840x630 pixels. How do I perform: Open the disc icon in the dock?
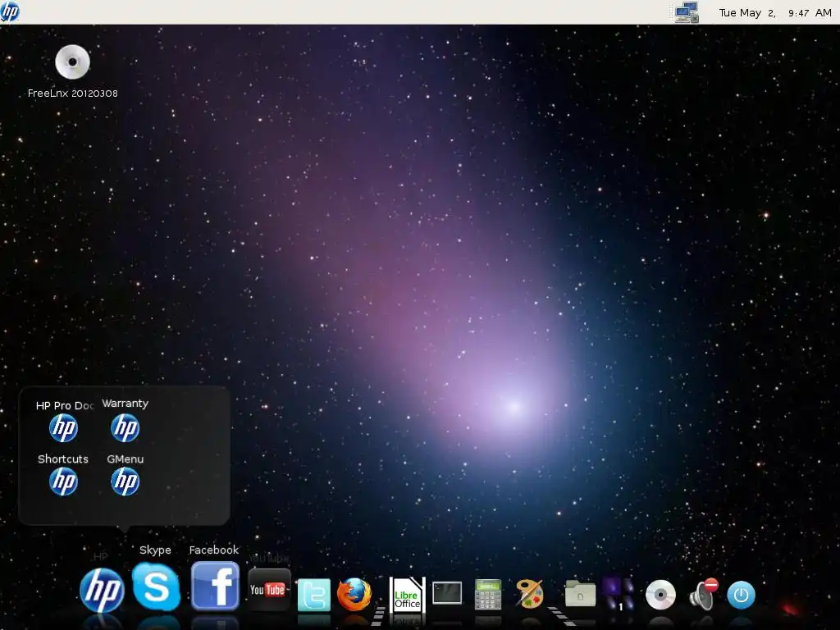[660, 595]
